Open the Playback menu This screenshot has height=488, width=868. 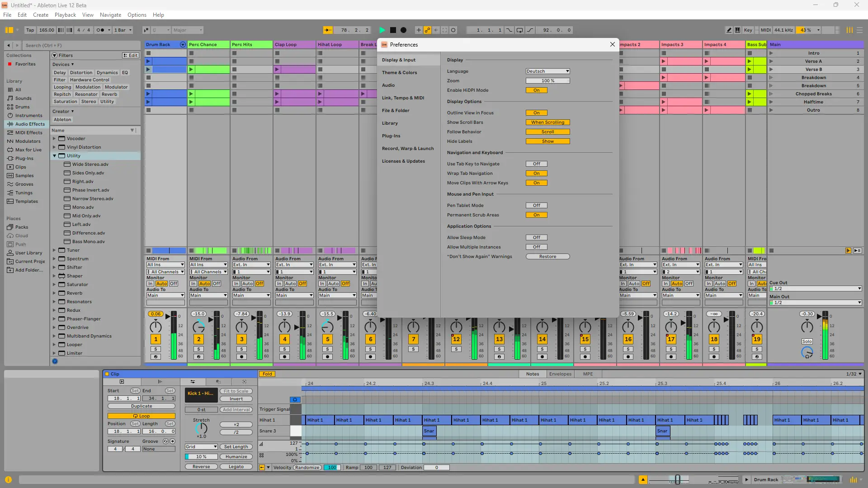(x=65, y=15)
